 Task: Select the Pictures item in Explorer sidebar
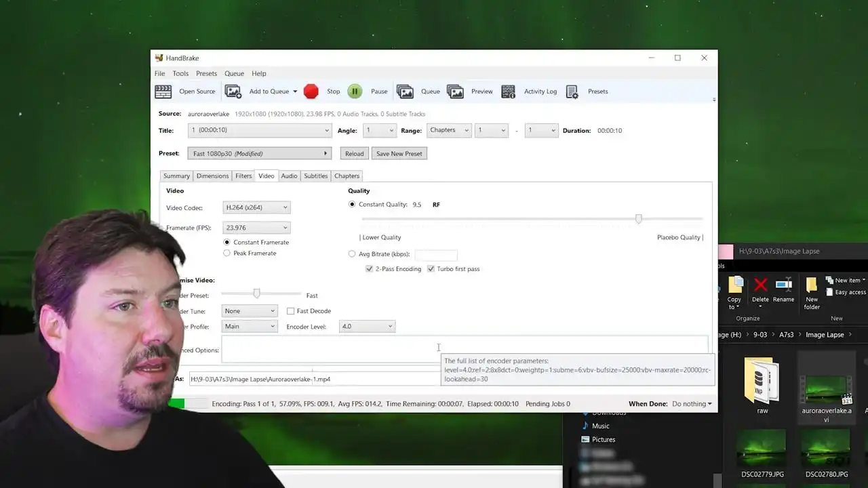pos(603,439)
